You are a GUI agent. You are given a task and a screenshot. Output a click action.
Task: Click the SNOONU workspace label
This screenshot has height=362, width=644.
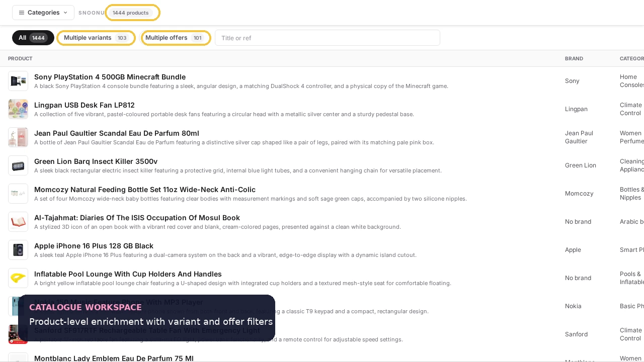tap(92, 13)
